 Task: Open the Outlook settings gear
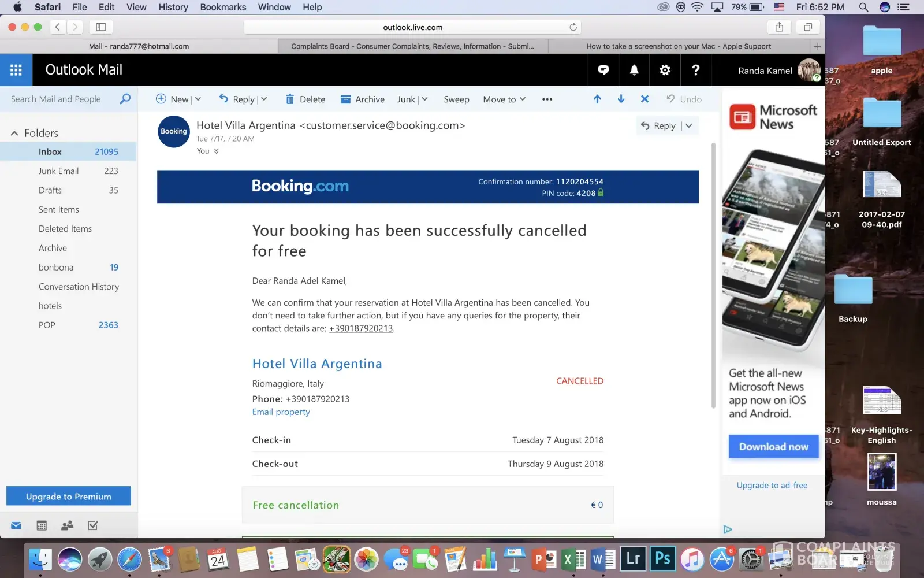point(665,70)
